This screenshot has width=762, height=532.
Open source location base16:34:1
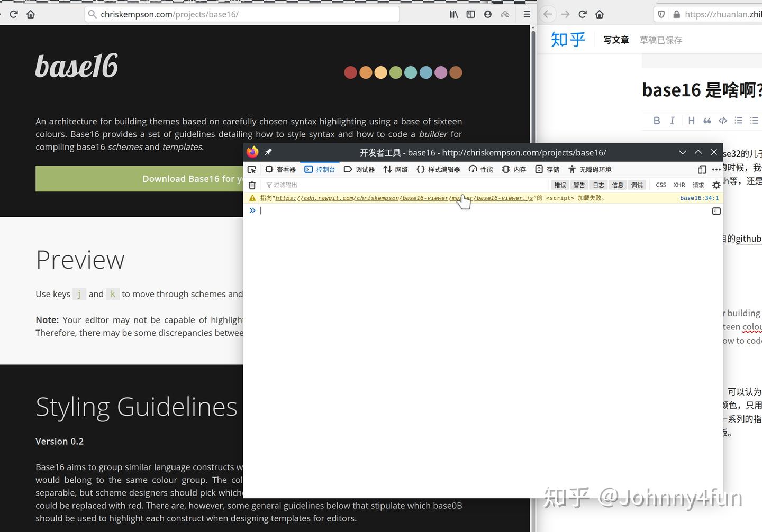(x=699, y=198)
